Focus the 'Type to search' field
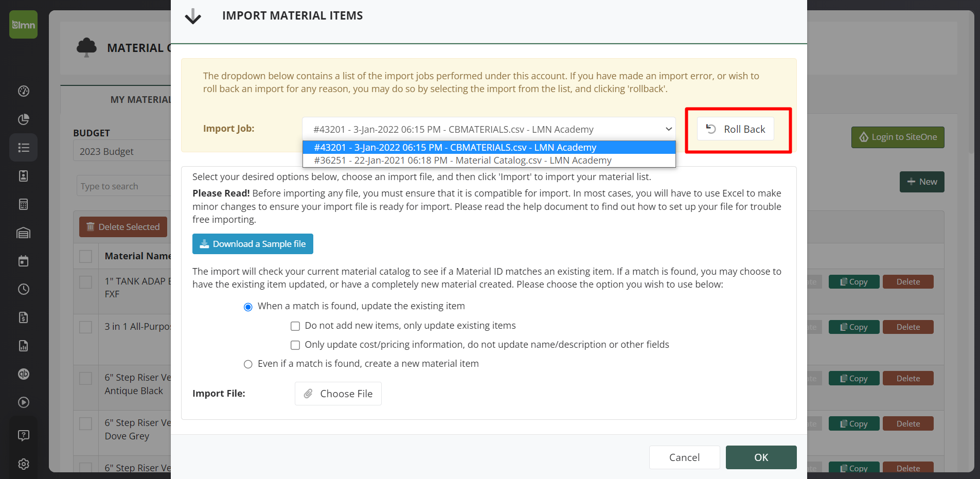980x479 pixels. tap(123, 186)
